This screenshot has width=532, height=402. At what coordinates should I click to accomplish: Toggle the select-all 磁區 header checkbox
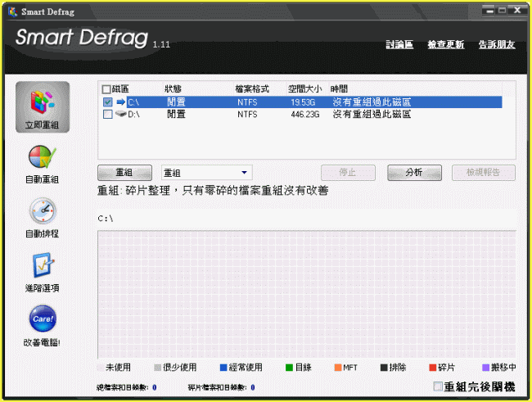tap(106, 88)
